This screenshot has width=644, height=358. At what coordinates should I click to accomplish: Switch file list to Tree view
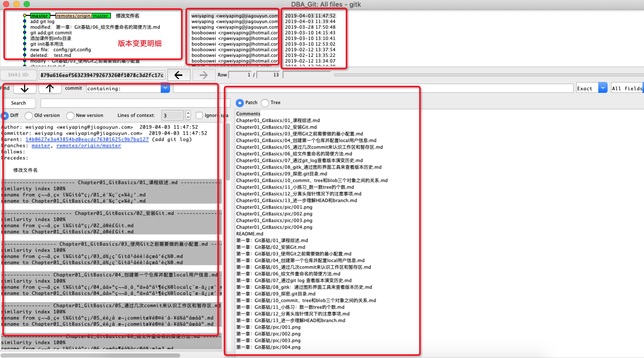tap(265, 103)
